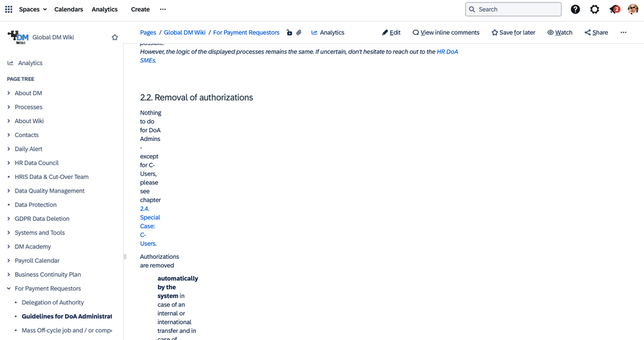
Task: Open the Calendars menu
Action: click(x=68, y=9)
